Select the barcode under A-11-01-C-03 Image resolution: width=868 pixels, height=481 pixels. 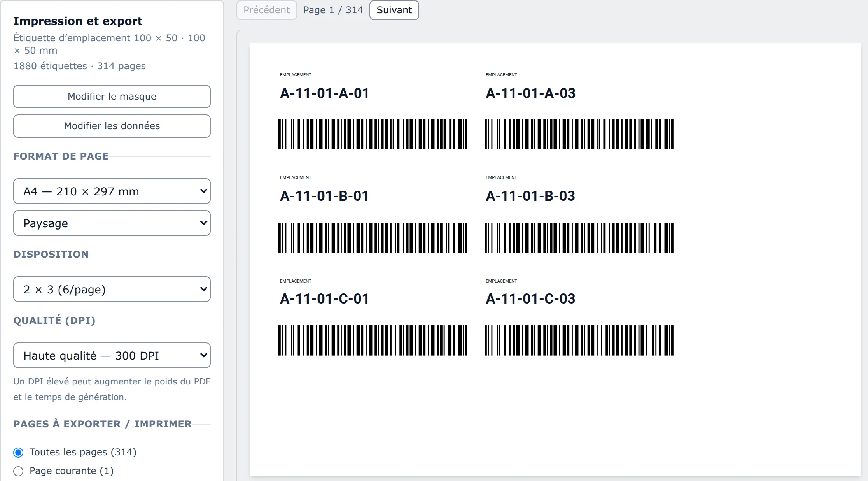point(579,341)
